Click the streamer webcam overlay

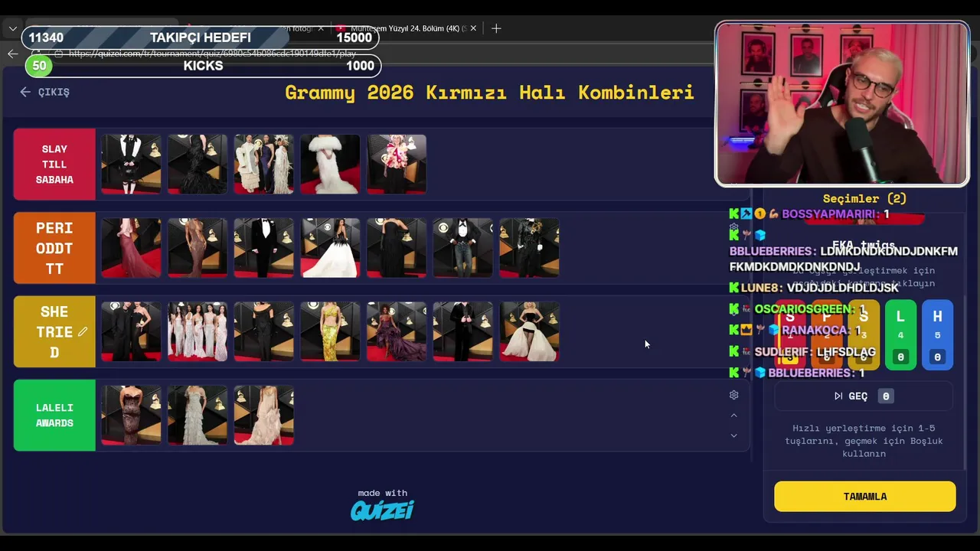842,104
